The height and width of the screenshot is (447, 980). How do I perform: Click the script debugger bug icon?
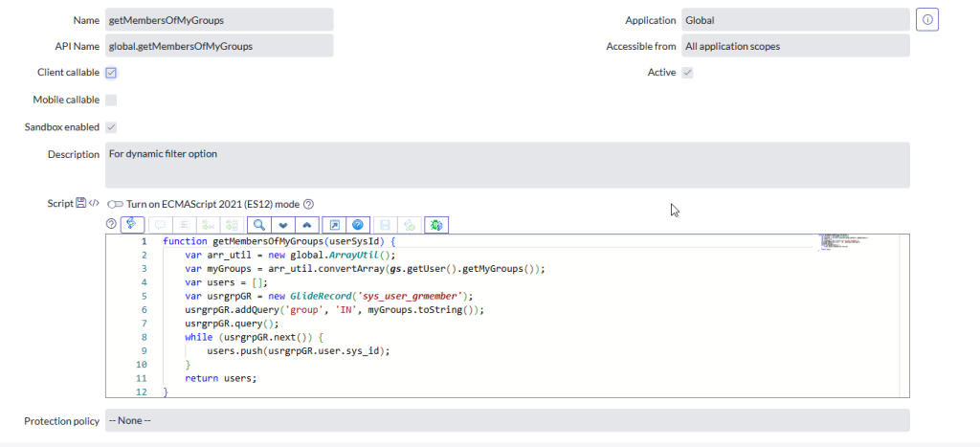pos(435,224)
